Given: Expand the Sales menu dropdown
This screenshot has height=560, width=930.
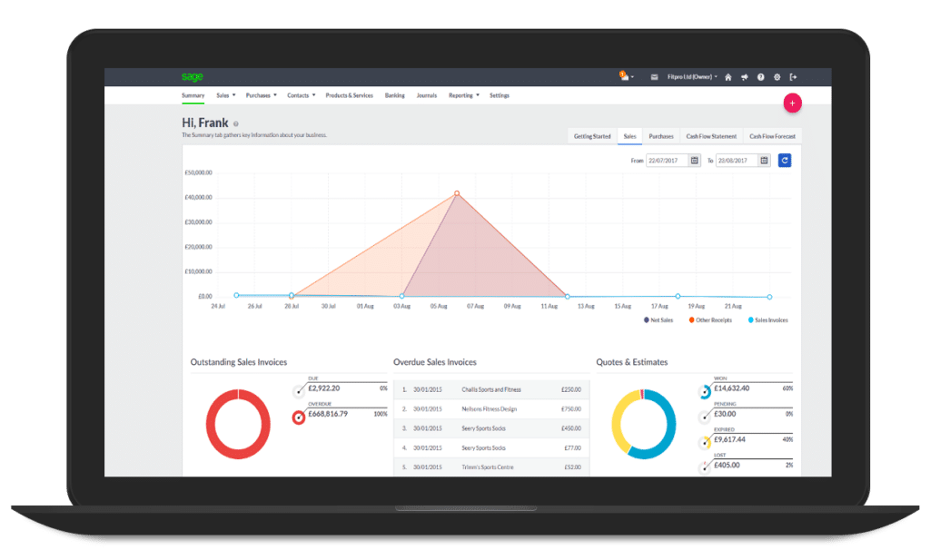Looking at the screenshot, I should coord(226,95).
